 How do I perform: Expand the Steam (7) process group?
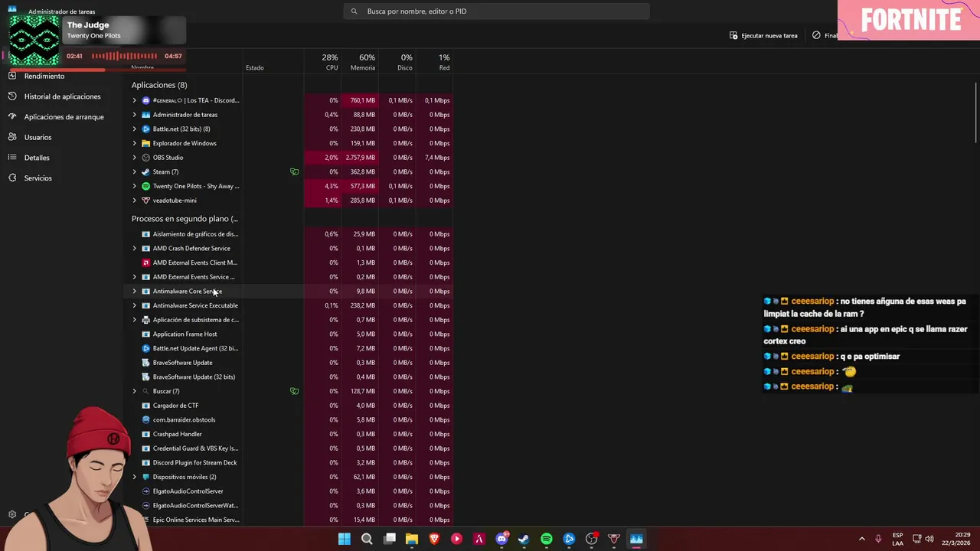(x=134, y=171)
